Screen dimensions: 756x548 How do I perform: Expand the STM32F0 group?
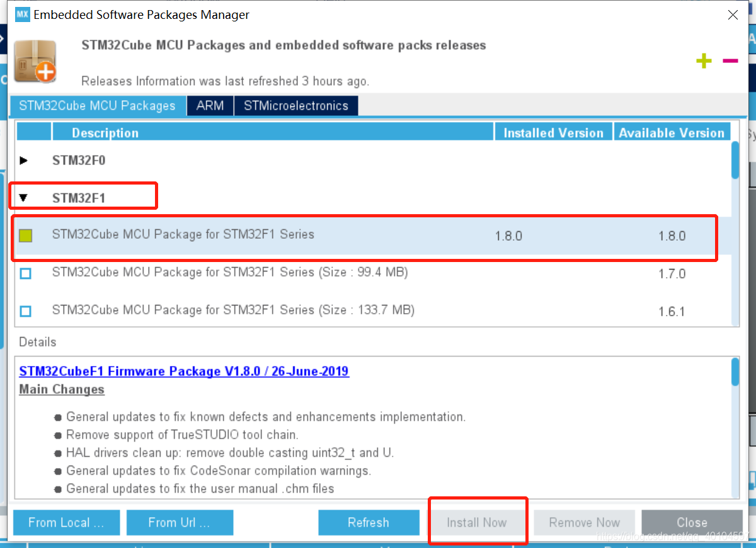click(x=23, y=161)
